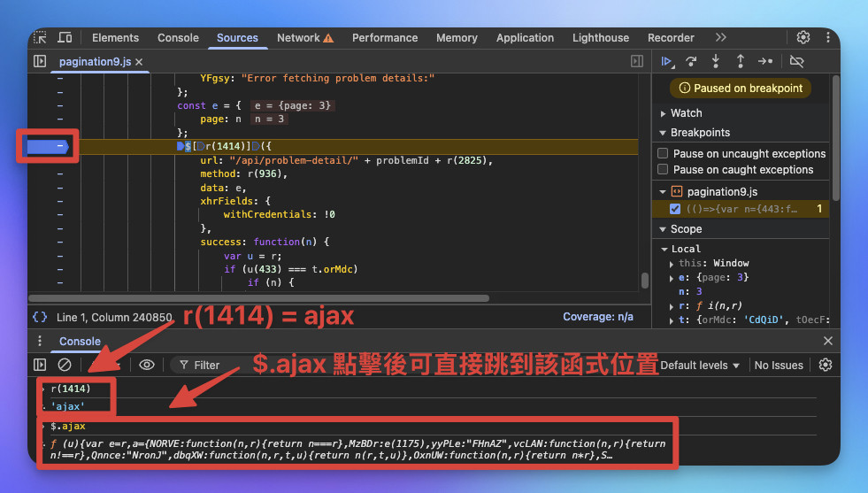The image size is (868, 493).
Task: Deactivate all breakpoints
Action: 796,61
